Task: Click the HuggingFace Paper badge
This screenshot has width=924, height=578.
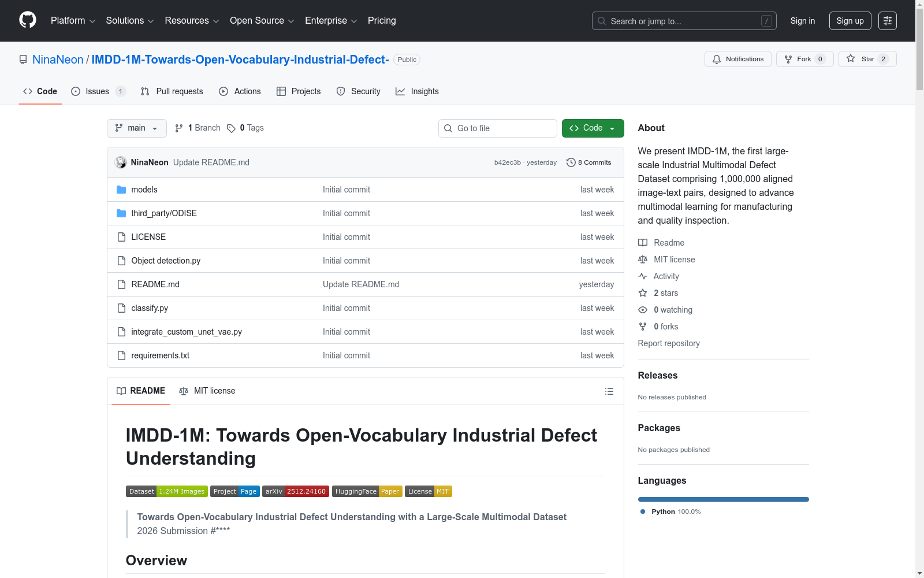Action: pyautogui.click(x=367, y=491)
